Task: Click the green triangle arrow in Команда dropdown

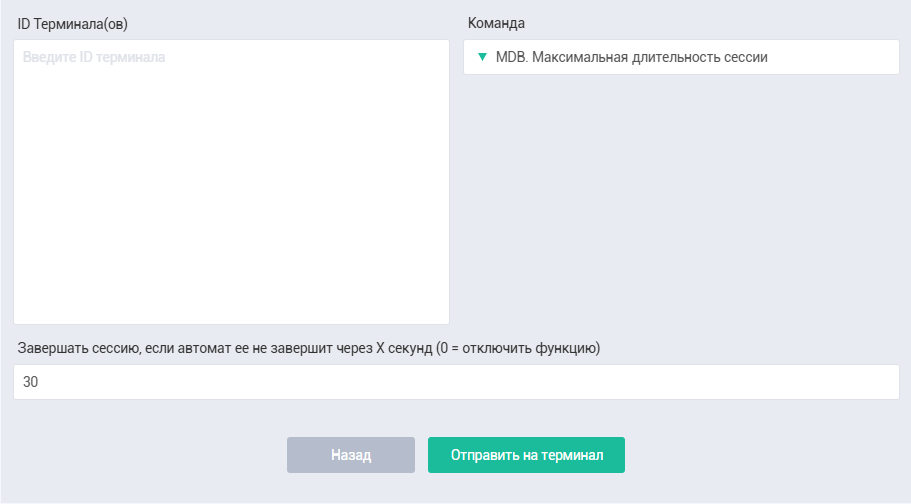Action: 482,57
